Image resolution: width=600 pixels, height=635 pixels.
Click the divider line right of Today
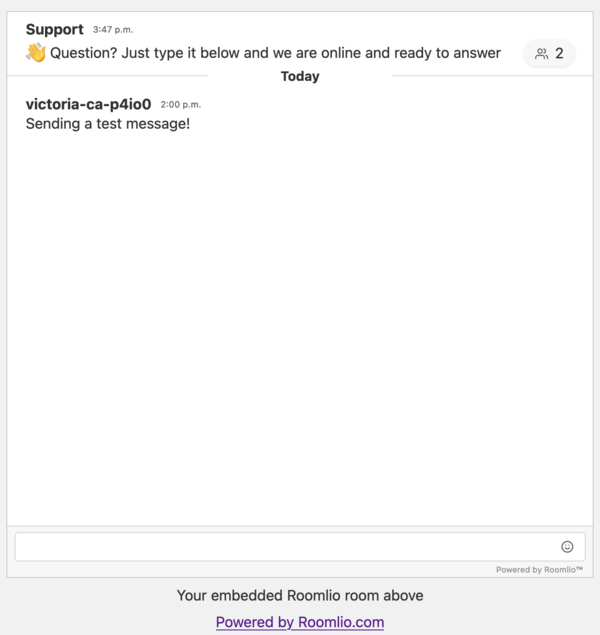490,76
